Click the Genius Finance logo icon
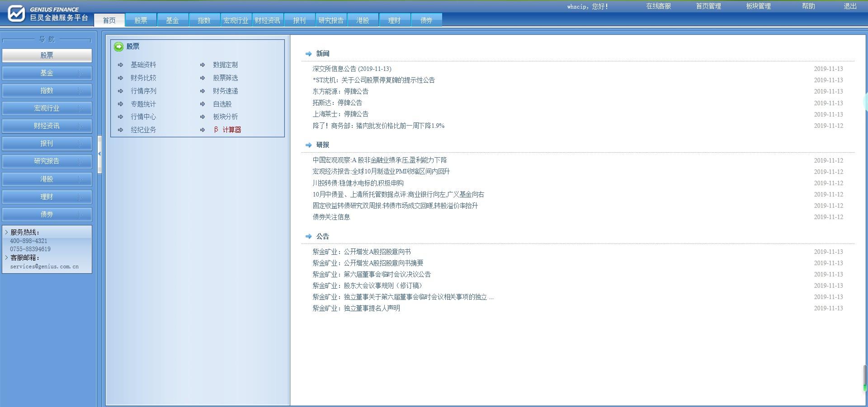This screenshot has height=407, width=868. [x=16, y=13]
